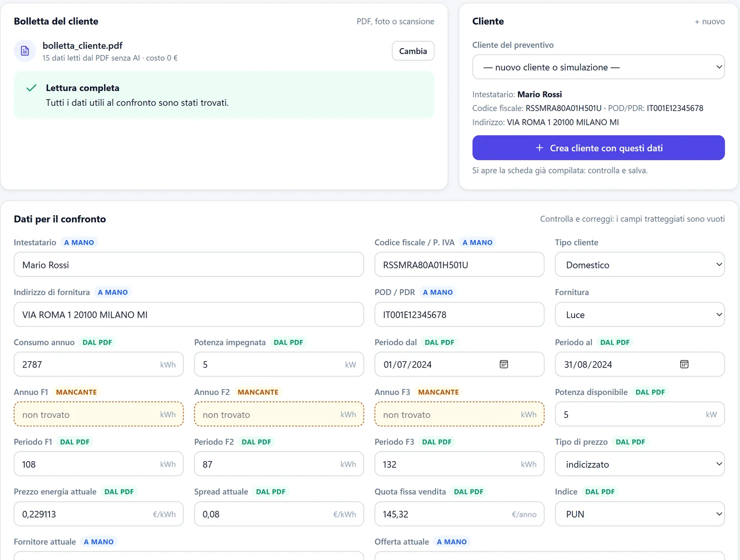Click the Cambia button
The height and width of the screenshot is (560, 740).
[x=413, y=51]
